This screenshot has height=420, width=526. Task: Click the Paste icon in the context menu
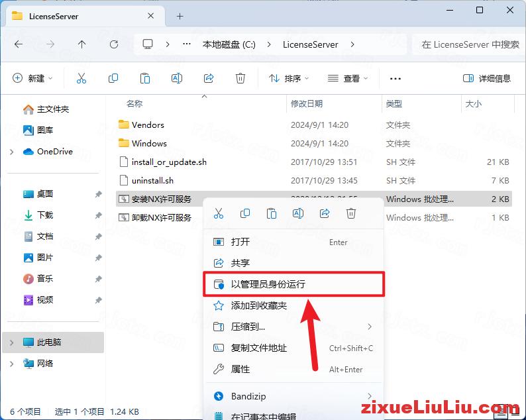point(272,213)
